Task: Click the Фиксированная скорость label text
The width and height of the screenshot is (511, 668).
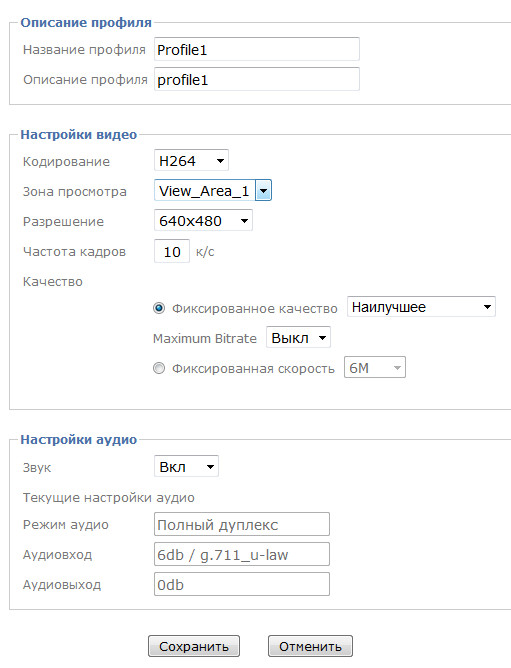Action: 254,369
